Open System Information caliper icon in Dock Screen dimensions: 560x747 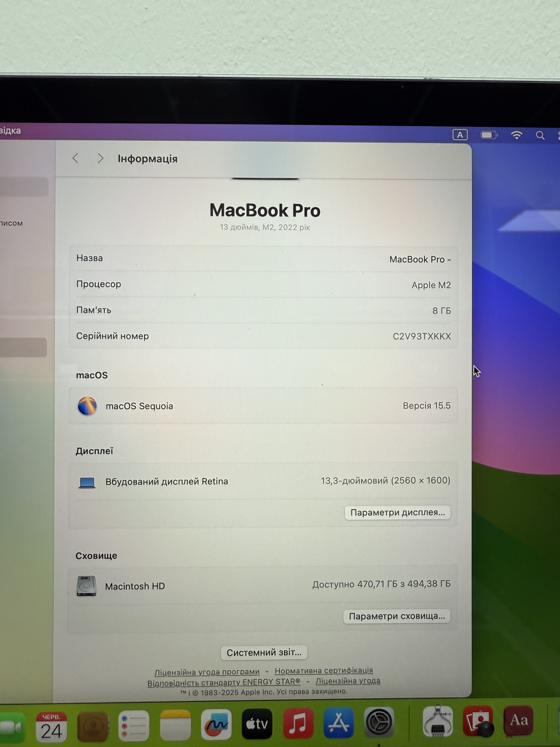tap(437, 721)
